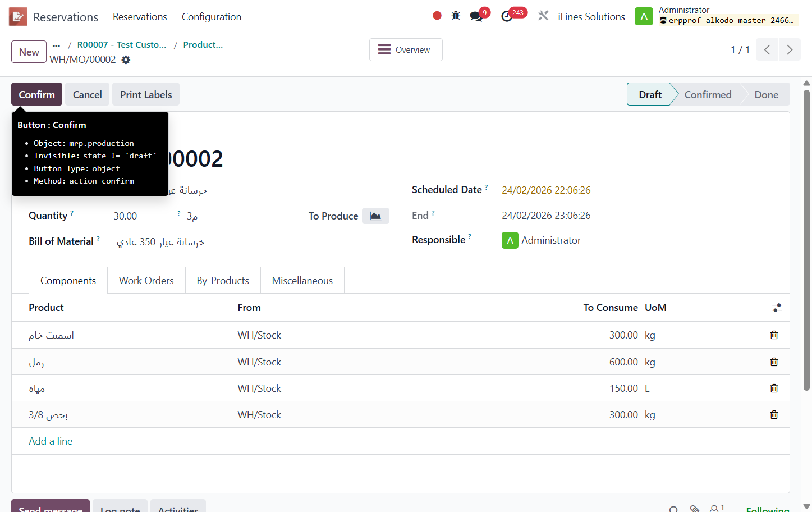Confirm the manufacturing order
Screen dimensions: 812x512
pyautogui.click(x=36, y=94)
